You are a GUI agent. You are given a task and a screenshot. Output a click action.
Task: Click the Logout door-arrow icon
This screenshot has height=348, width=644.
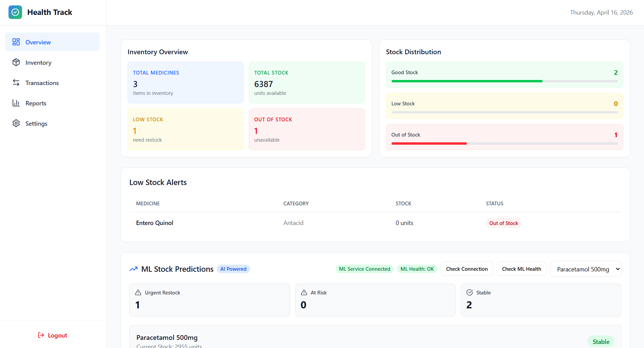coord(41,335)
